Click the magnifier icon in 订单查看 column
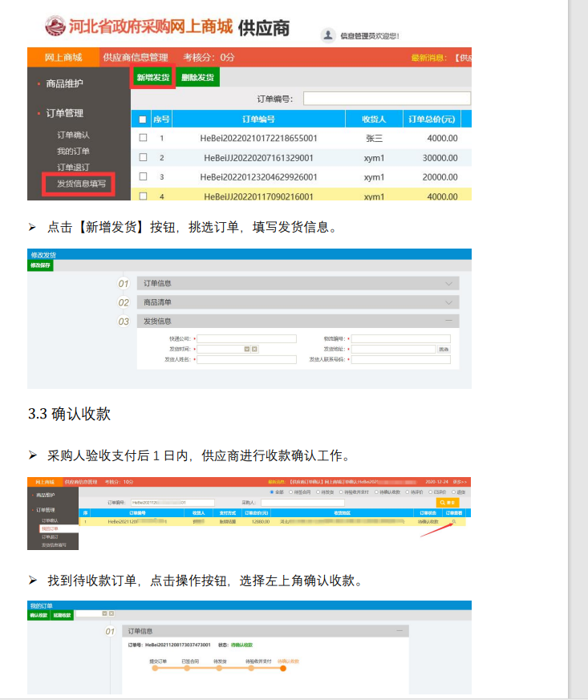The height and width of the screenshot is (700, 588). [454, 521]
